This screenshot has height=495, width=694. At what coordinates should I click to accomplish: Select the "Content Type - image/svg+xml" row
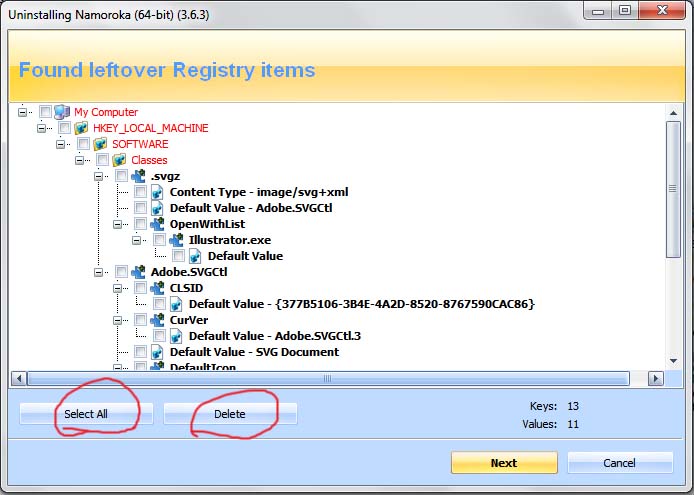pyautogui.click(x=259, y=192)
